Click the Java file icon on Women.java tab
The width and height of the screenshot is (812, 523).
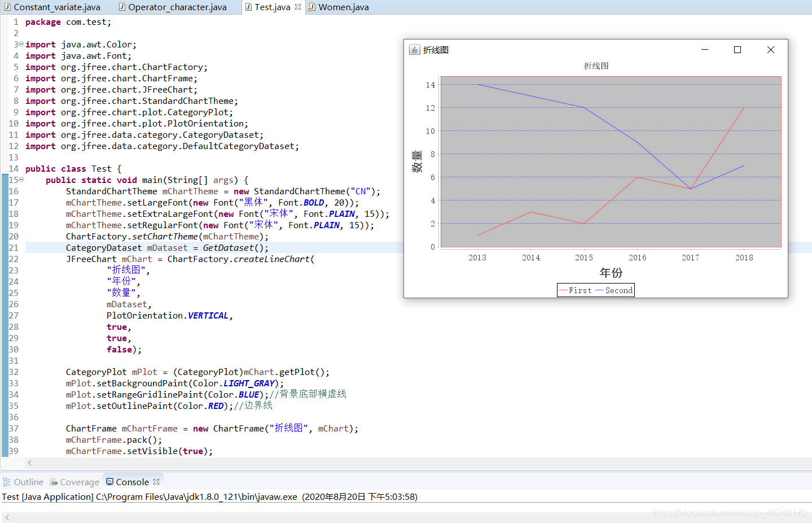(x=312, y=7)
